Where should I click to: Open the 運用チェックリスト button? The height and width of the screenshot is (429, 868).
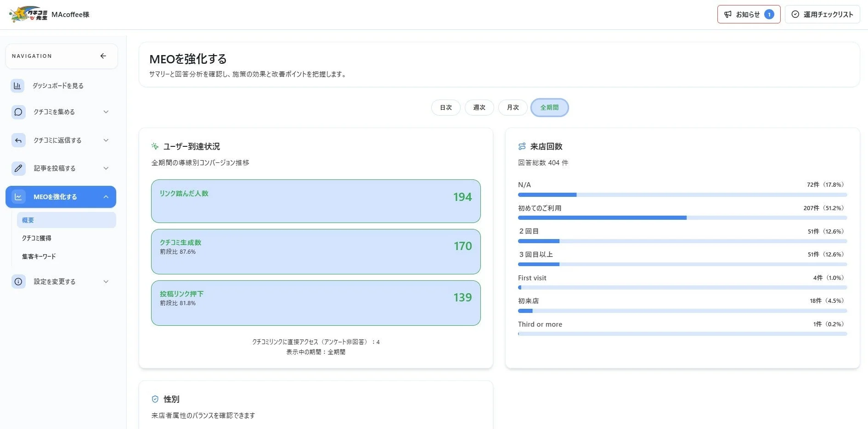point(822,15)
